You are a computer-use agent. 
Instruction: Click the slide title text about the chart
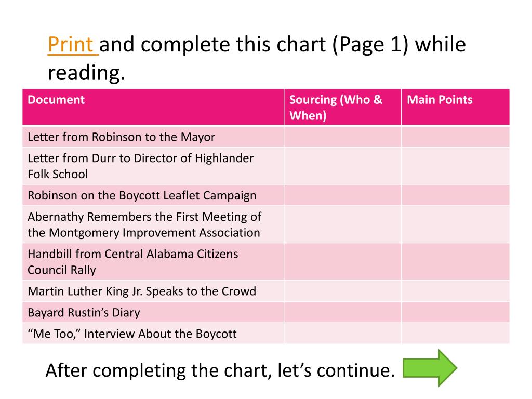coord(257,58)
